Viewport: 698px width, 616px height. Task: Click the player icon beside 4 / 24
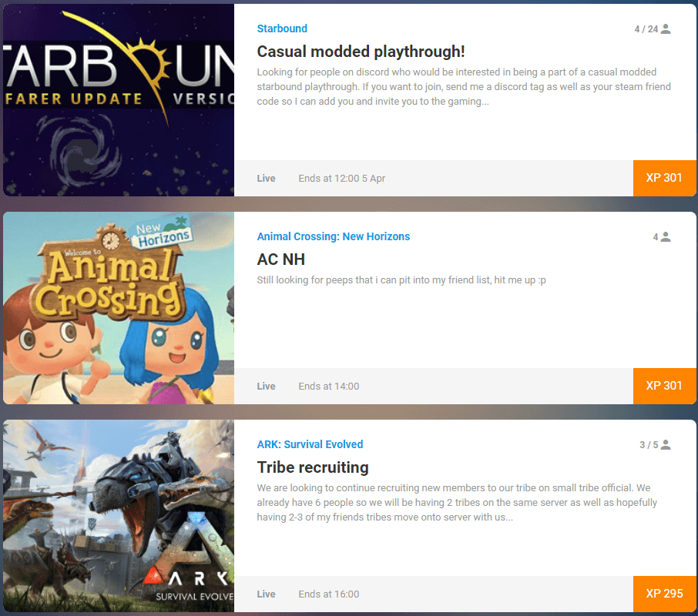click(666, 29)
